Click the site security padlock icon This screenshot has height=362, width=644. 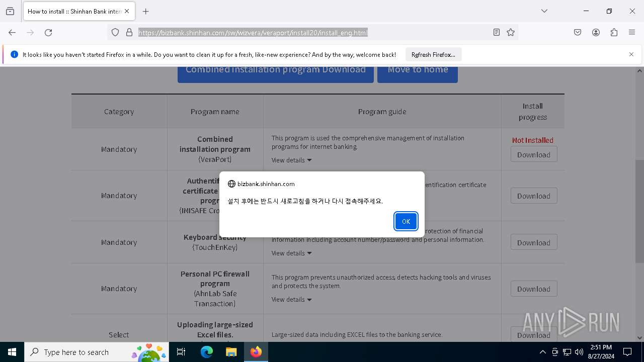129,32
